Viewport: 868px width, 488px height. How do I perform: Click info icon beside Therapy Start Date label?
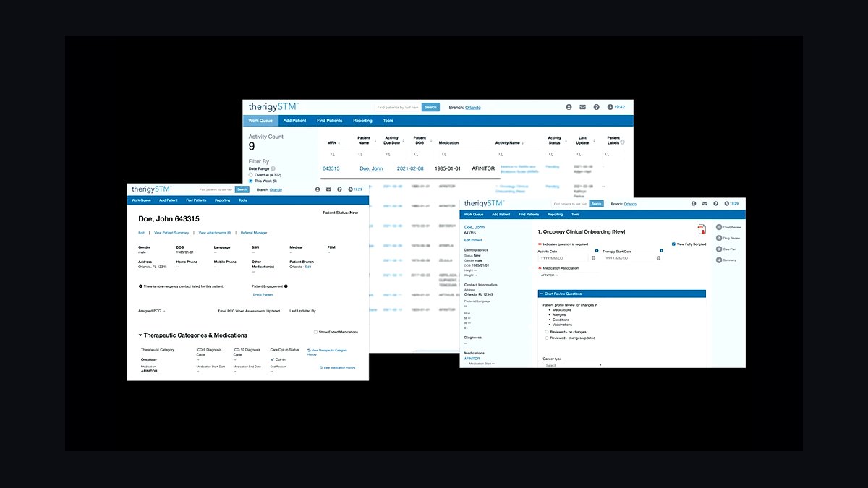click(x=661, y=251)
